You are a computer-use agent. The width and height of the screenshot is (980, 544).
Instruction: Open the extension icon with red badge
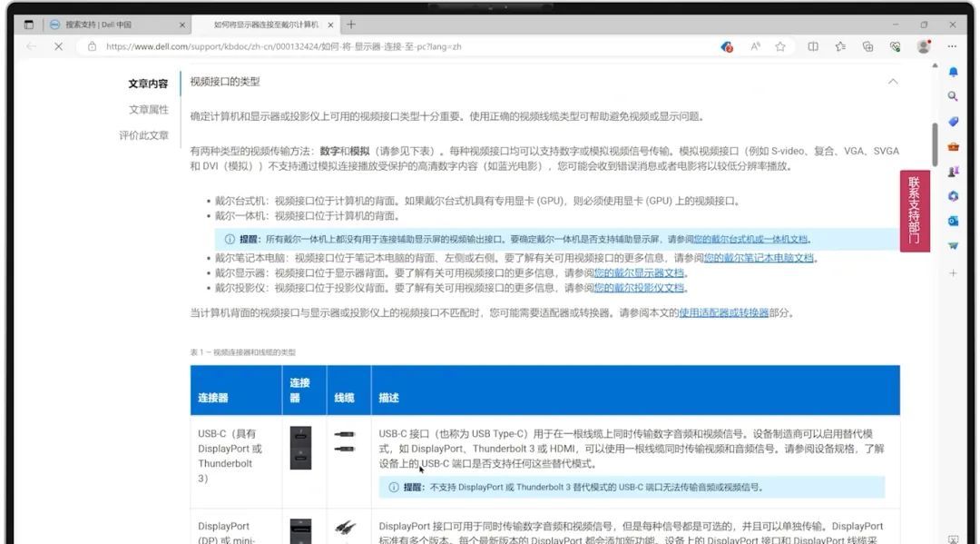(727, 46)
